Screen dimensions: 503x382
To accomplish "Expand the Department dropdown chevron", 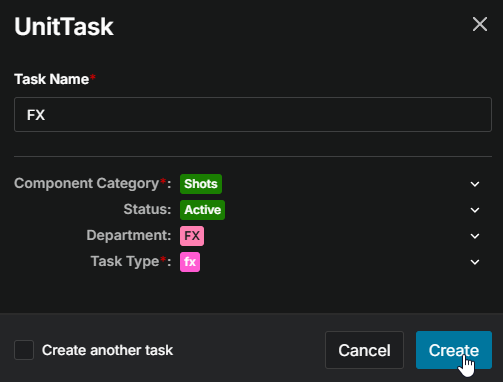I will (x=475, y=236).
